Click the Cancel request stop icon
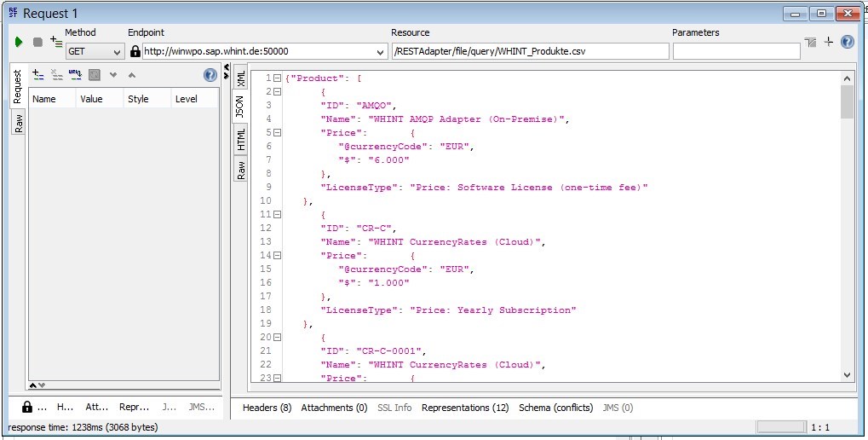This screenshot has height=440, width=868. pos(37,42)
